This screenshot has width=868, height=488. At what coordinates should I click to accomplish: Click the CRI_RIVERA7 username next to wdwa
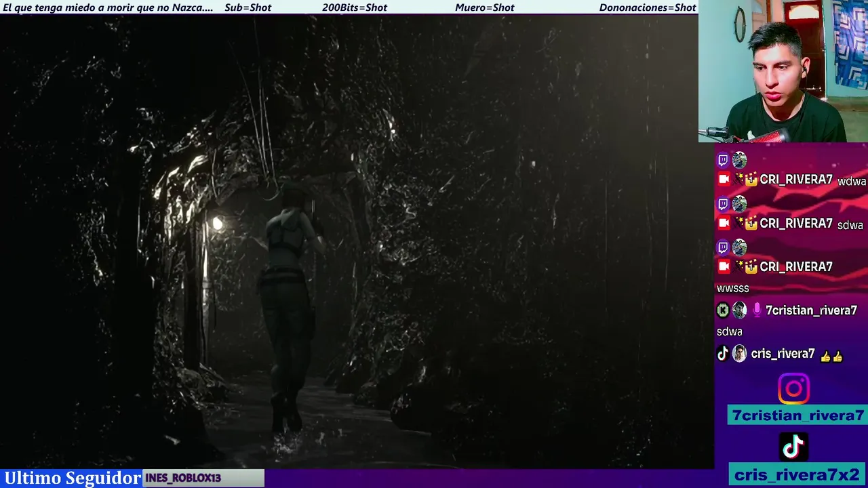point(796,180)
